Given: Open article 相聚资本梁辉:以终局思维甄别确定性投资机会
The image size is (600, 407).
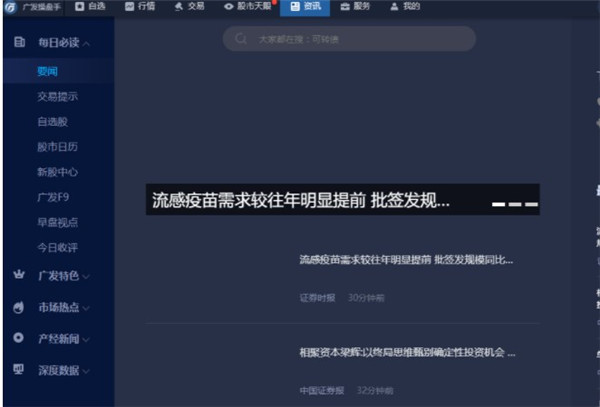Looking at the screenshot, I should click(x=407, y=353).
